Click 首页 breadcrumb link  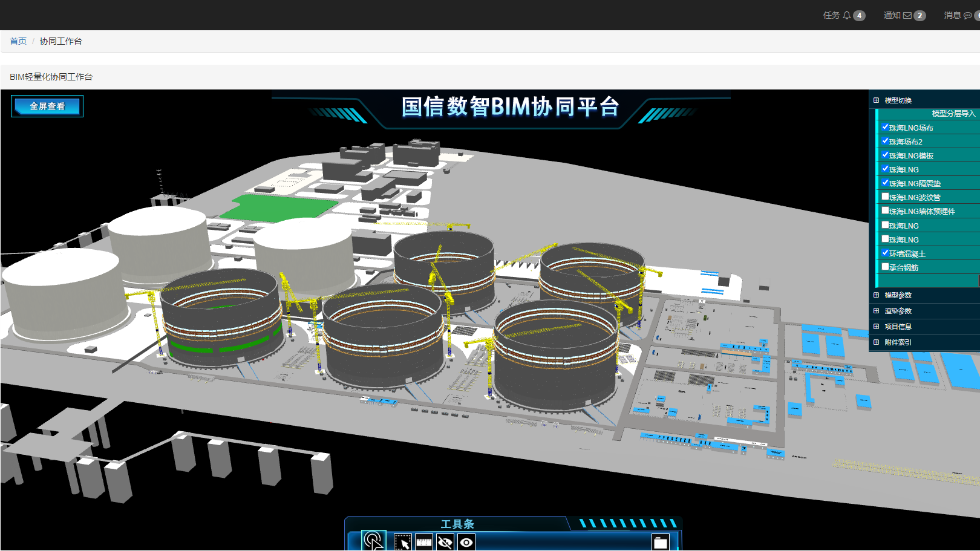[18, 41]
